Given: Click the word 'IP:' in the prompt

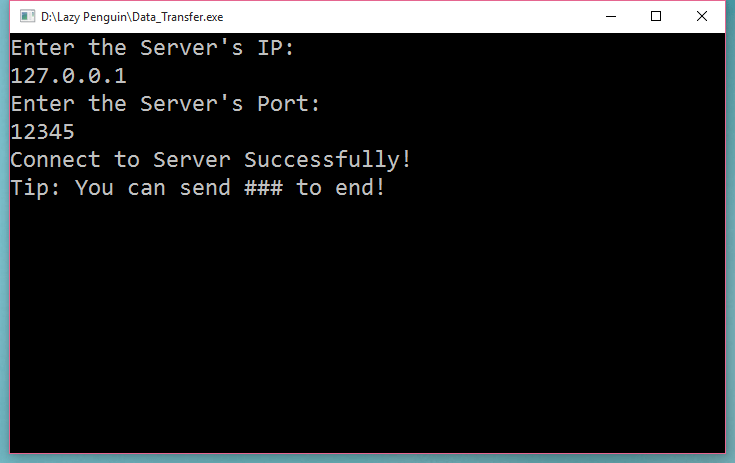Looking at the screenshot, I should pyautogui.click(x=276, y=48).
